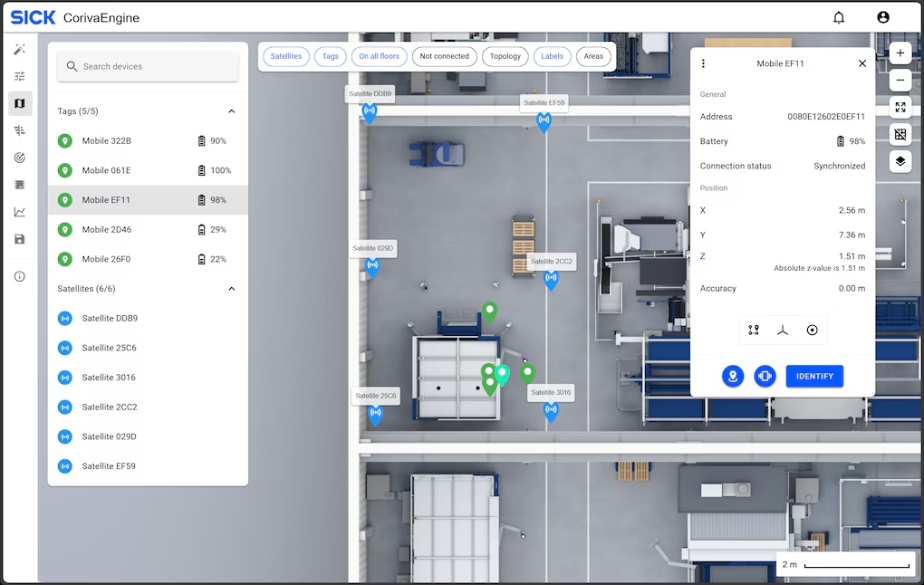This screenshot has height=585, width=924.
Task: Open the three-dot menu of Mobile EF11 panel
Action: tap(703, 63)
